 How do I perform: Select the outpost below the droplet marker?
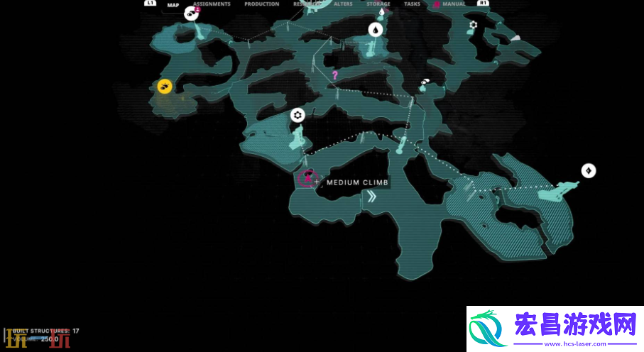pyautogui.click(x=370, y=48)
